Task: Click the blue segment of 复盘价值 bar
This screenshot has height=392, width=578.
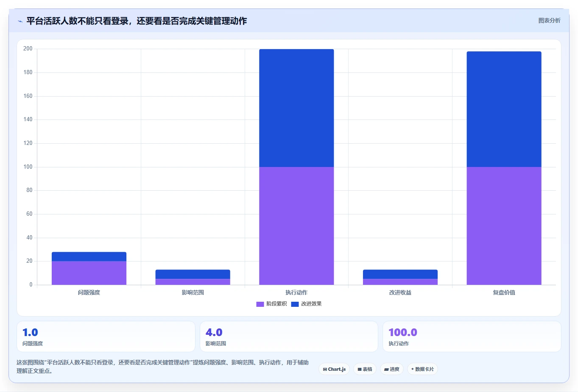Action: pos(504,109)
